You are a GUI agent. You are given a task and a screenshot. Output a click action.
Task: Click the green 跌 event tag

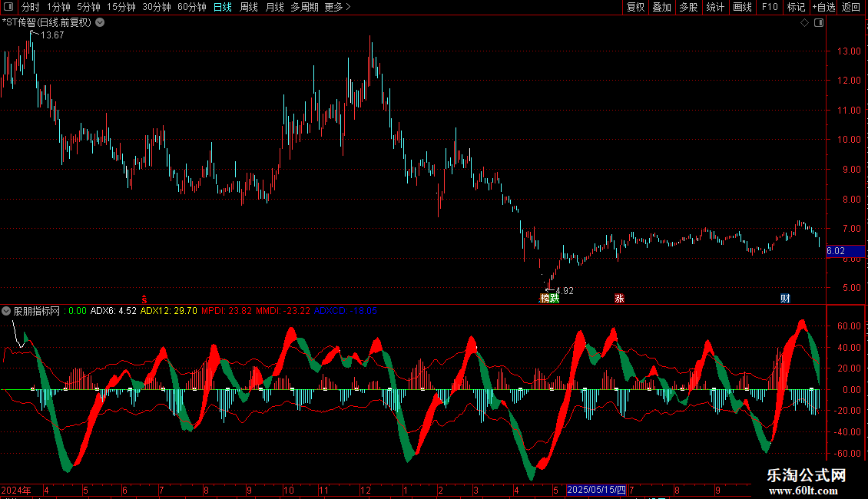pyautogui.click(x=555, y=299)
